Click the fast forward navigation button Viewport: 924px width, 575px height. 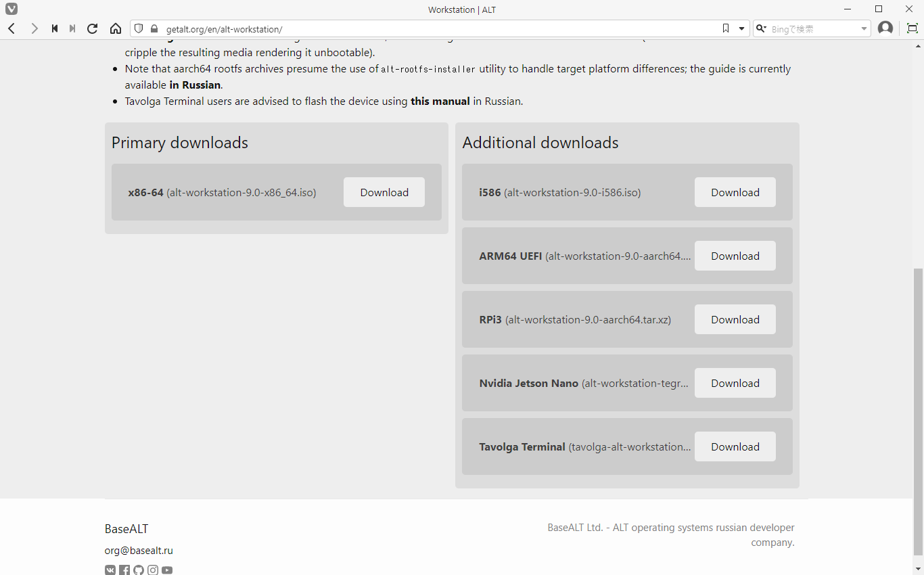tap(72, 28)
